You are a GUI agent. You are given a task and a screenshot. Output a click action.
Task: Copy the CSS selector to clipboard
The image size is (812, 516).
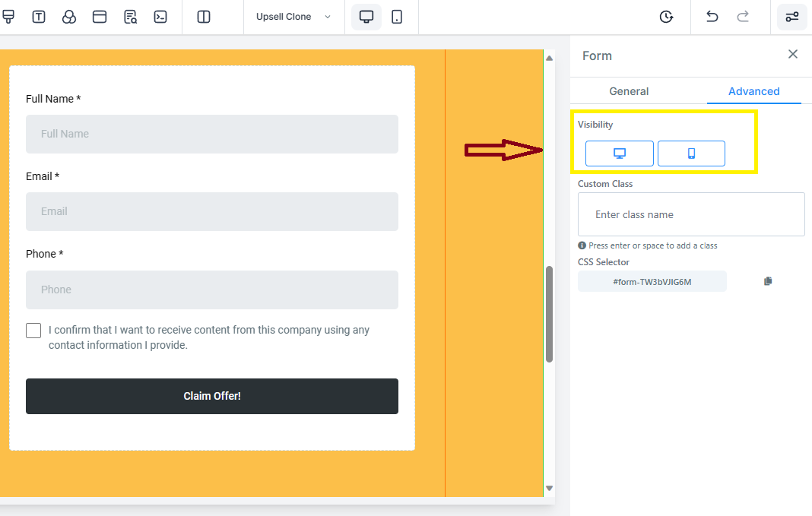pos(768,281)
